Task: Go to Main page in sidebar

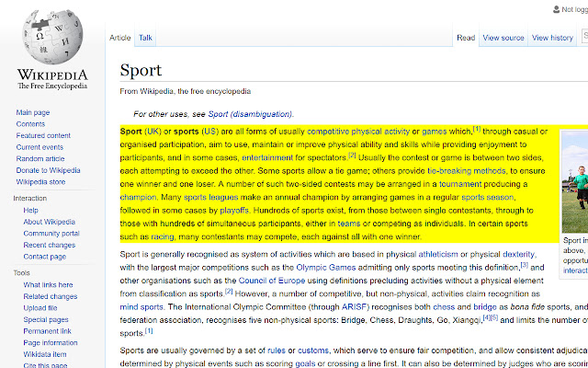Action: (x=33, y=112)
